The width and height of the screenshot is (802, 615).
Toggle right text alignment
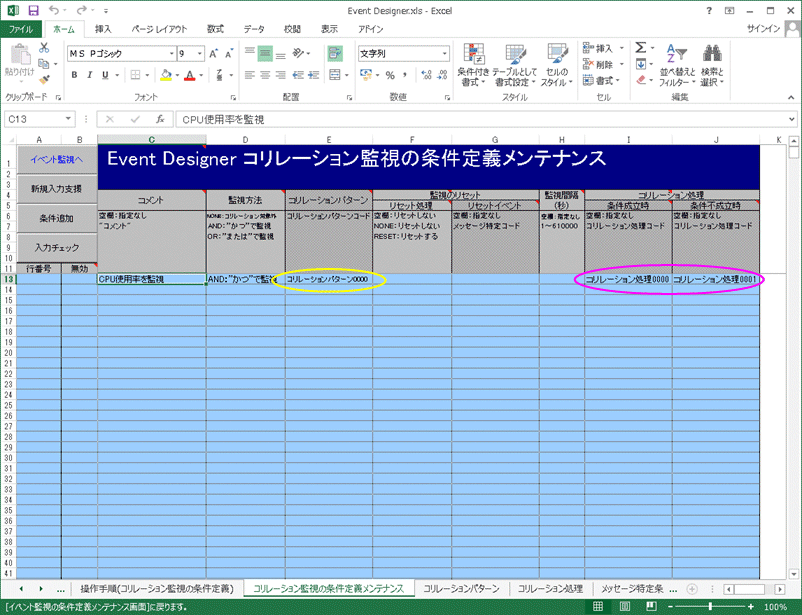pos(280,75)
